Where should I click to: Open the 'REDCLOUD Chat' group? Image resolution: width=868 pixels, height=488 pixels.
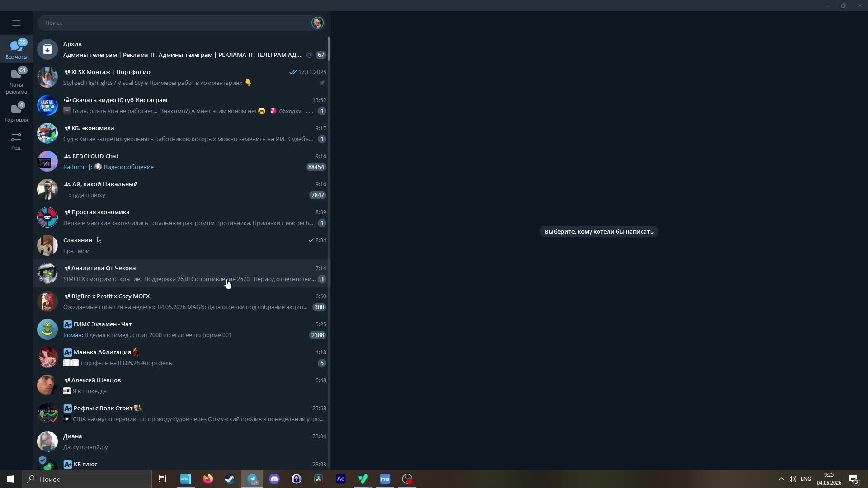coord(181,161)
